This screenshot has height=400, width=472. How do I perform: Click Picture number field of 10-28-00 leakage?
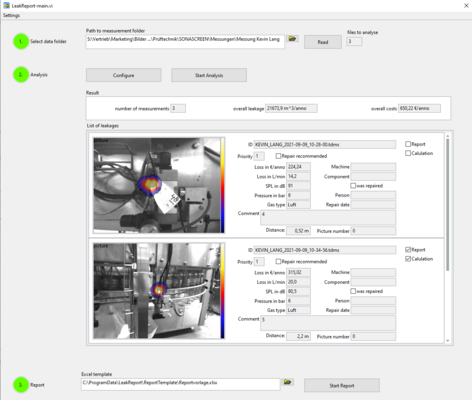point(373,231)
